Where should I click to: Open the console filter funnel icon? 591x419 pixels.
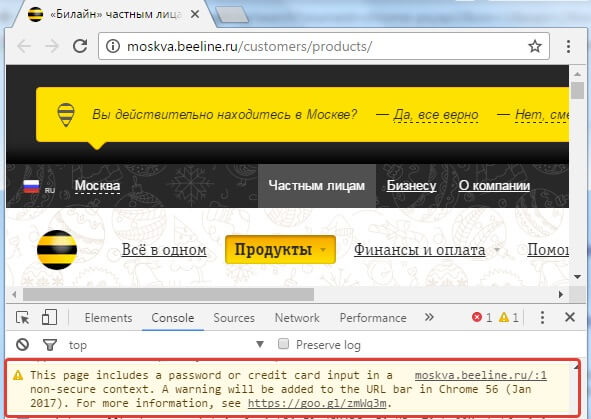[50, 344]
